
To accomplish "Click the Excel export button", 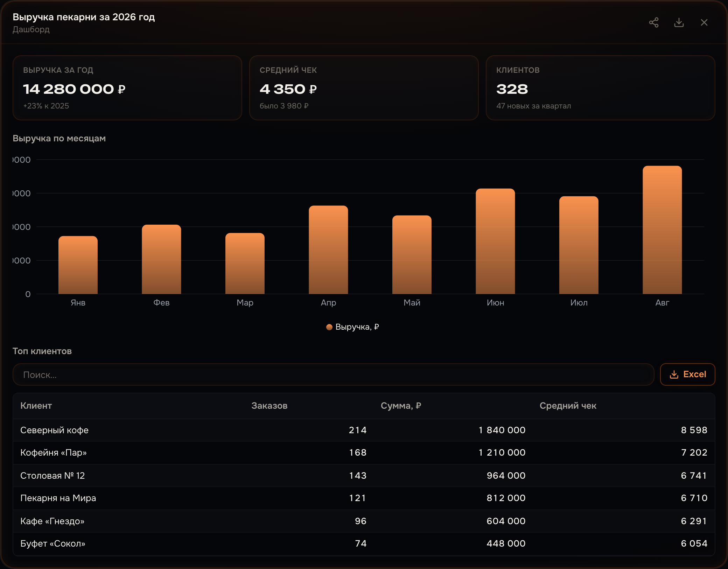I will pos(687,374).
